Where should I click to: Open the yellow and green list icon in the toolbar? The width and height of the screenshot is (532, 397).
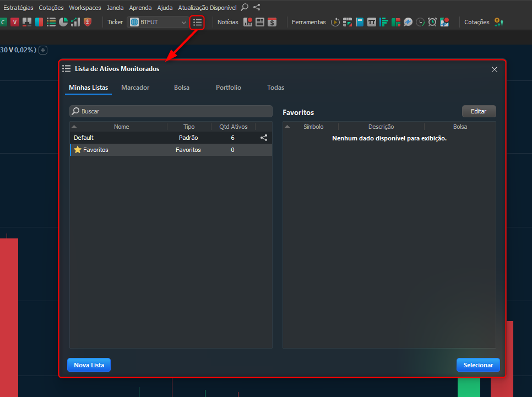click(x=51, y=23)
